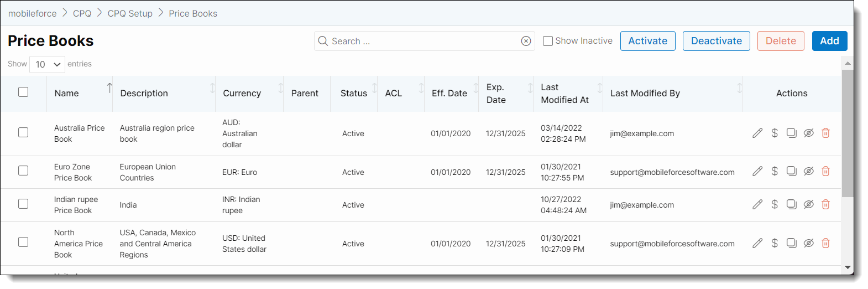Open dollar icon for Indian rupee Price Book
This screenshot has width=868, height=289.
point(775,204)
